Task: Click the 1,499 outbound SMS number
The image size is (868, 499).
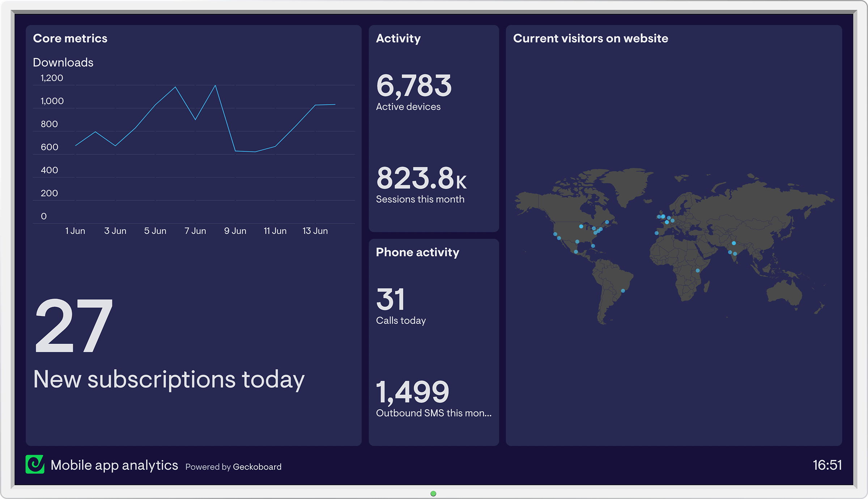Action: tap(412, 392)
